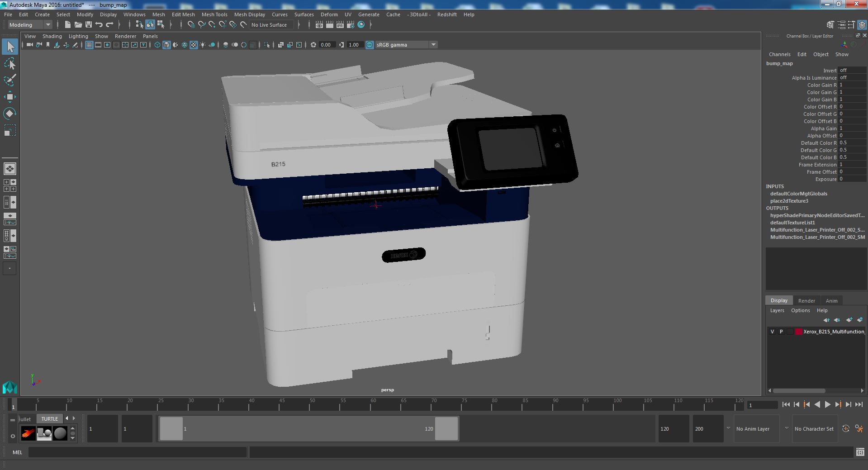This screenshot has width=868, height=470.
Task: Select the TURTLE shelf tab
Action: click(50, 419)
